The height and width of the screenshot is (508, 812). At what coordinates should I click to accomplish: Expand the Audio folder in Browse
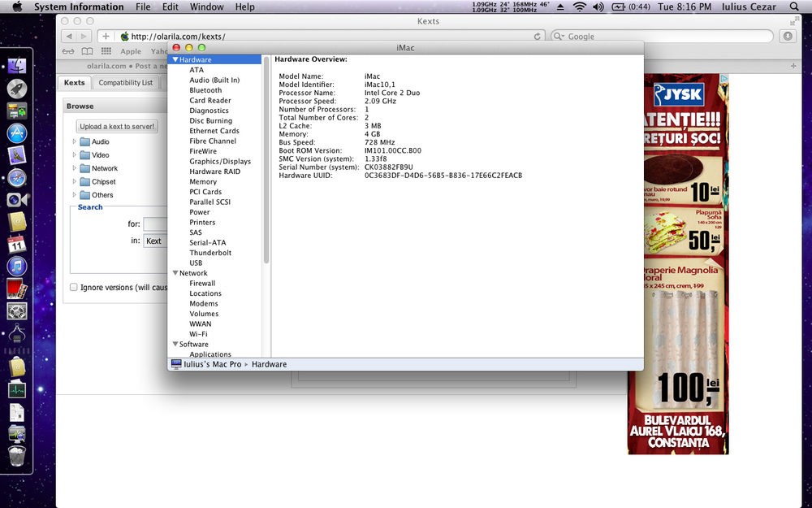pyautogui.click(x=75, y=141)
